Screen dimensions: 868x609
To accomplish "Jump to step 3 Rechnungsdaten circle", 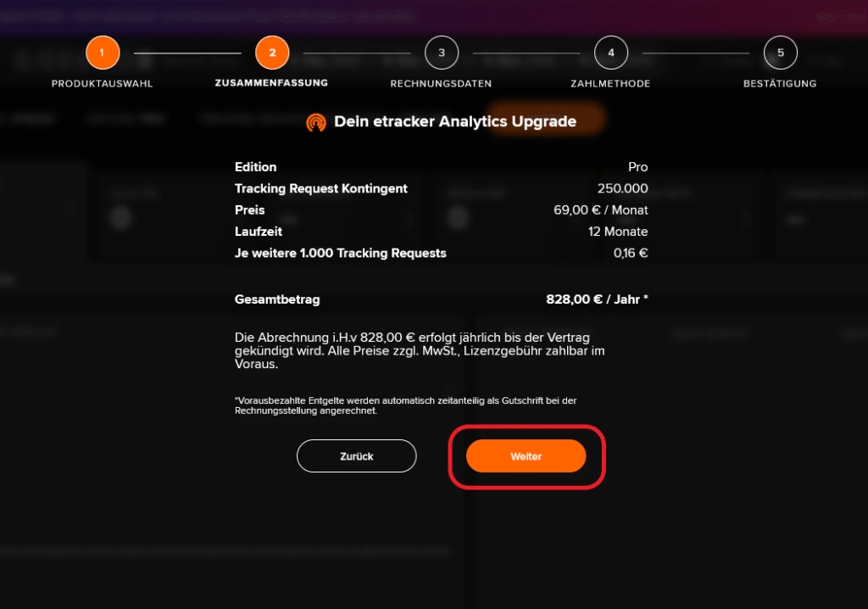I will pyautogui.click(x=442, y=53).
